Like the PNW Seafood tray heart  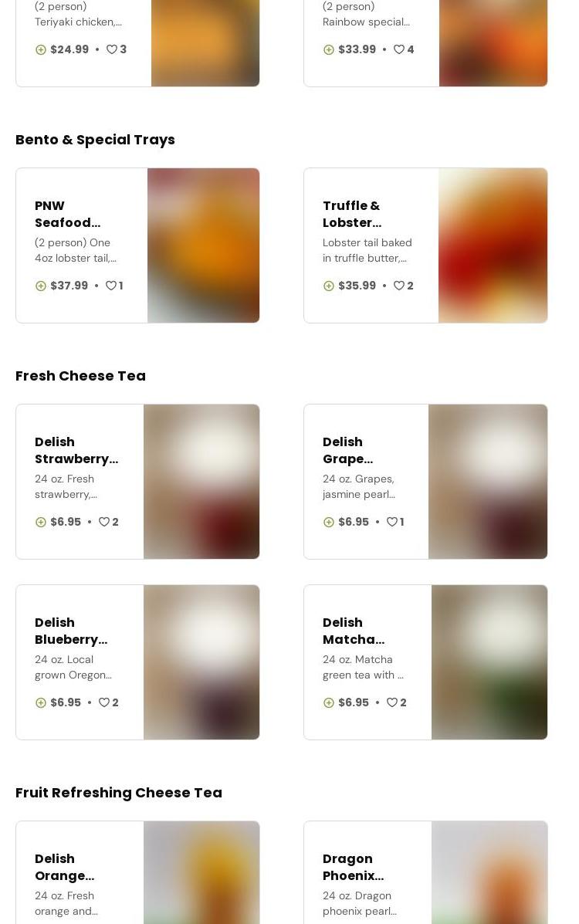click(x=111, y=286)
